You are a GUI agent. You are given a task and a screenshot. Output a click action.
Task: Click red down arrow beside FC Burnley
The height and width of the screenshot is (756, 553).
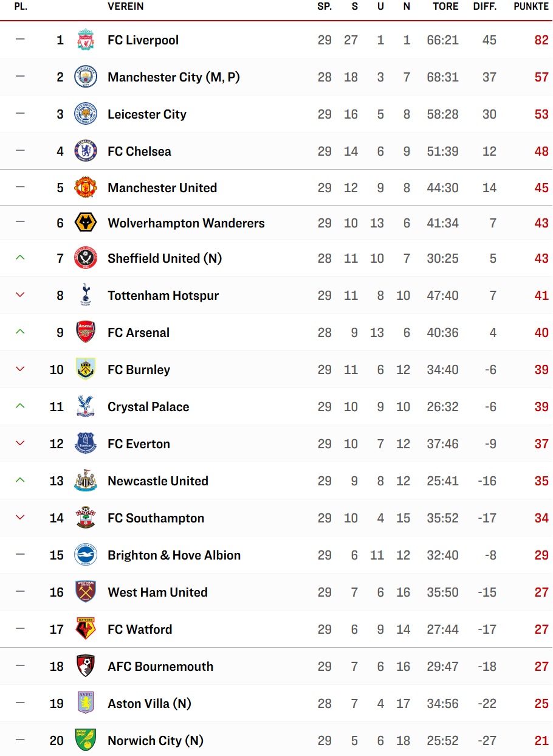click(20, 369)
